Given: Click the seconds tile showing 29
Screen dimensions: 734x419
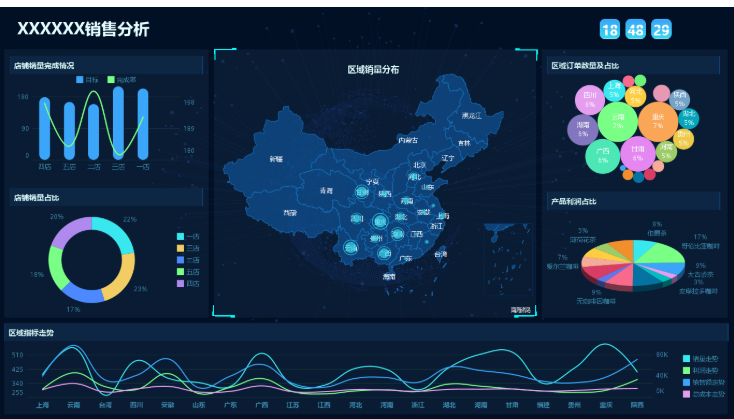Looking at the screenshot, I should [x=661, y=29].
